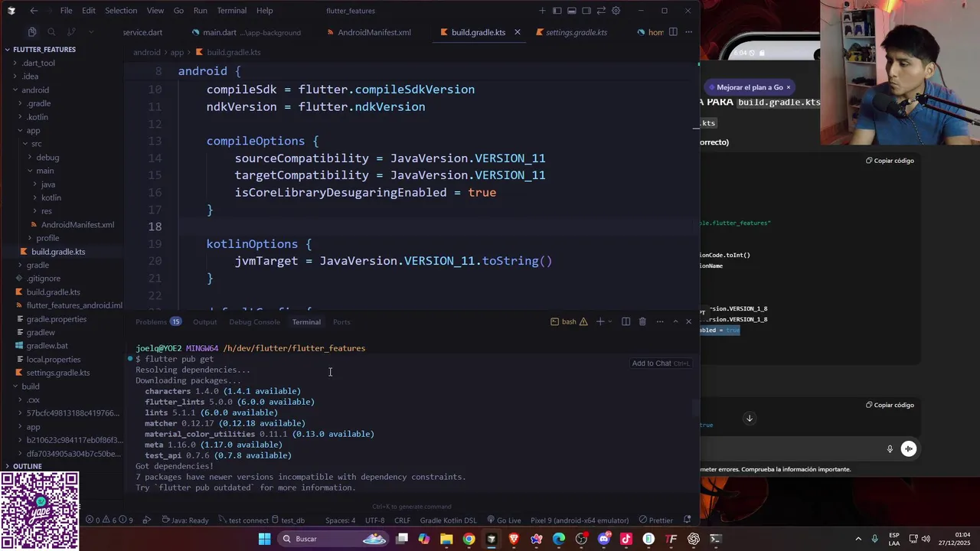Toggle the primary side bar layout icon
The width and height of the screenshot is (980, 551).
557,11
